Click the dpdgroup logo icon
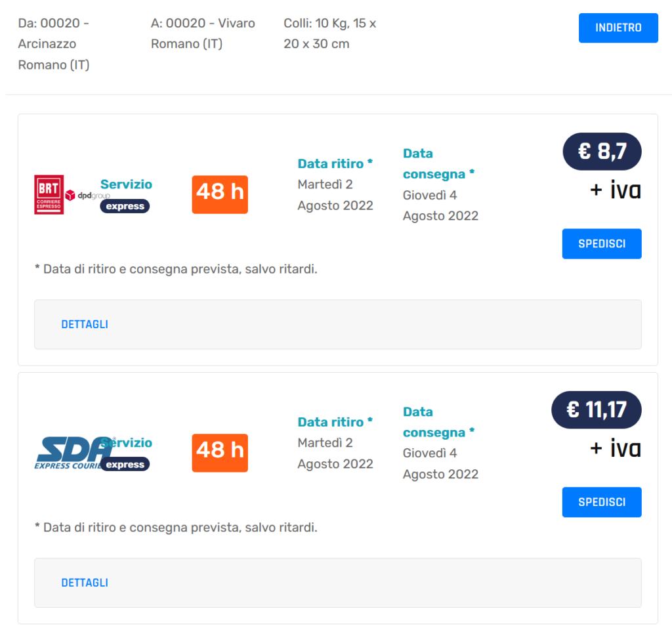This screenshot has height=630, width=672. (x=71, y=195)
